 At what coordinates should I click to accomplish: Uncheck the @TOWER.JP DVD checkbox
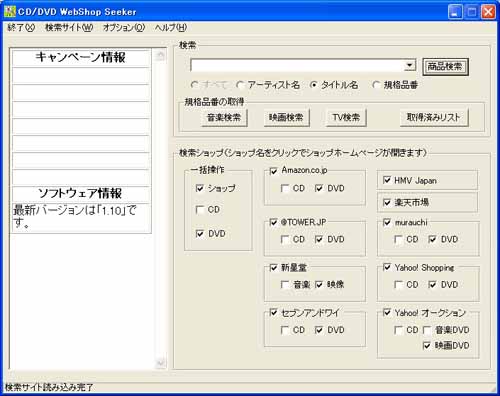[319, 239]
